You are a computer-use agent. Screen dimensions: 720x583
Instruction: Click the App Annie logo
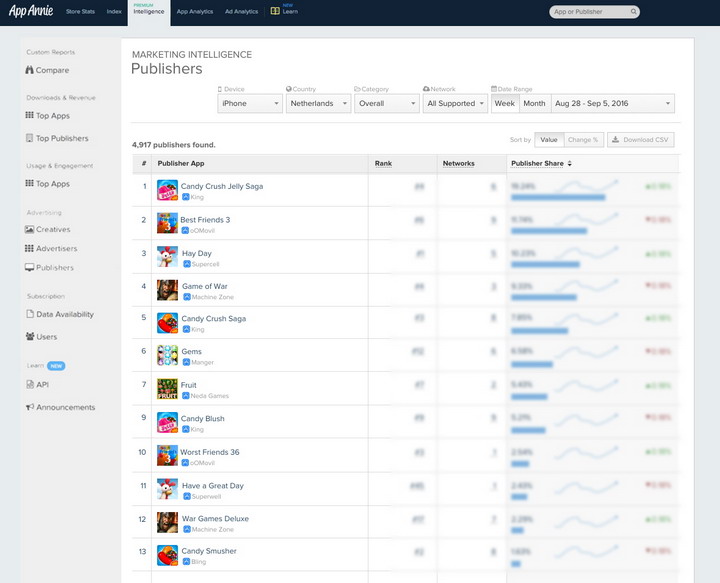click(x=31, y=11)
